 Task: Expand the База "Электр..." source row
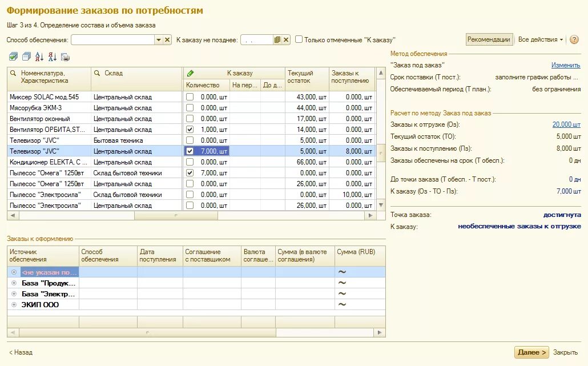[14, 293]
